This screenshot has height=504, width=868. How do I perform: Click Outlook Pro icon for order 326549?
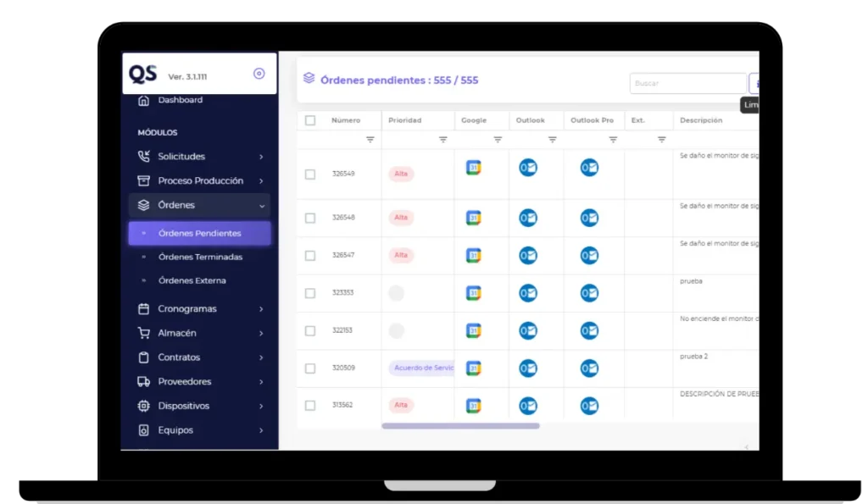(589, 168)
